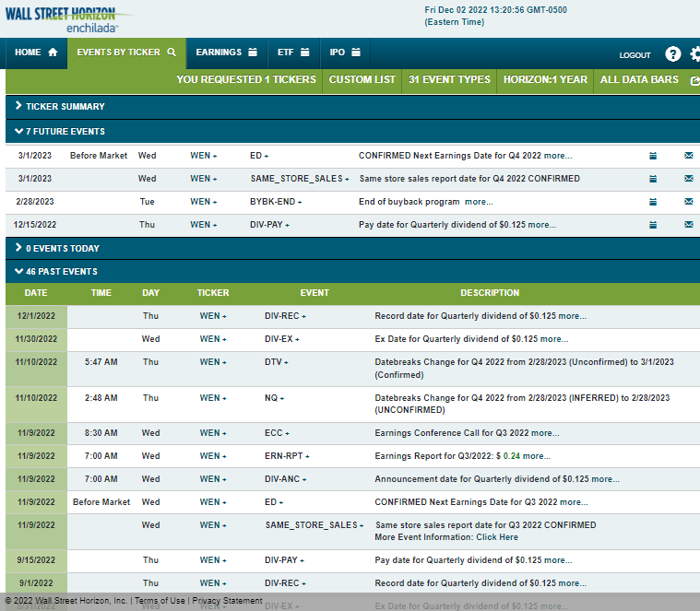Viewport: 700px width, 611px height.
Task: Click email icon for 3/1/2023 earnings date row
Action: point(688,156)
